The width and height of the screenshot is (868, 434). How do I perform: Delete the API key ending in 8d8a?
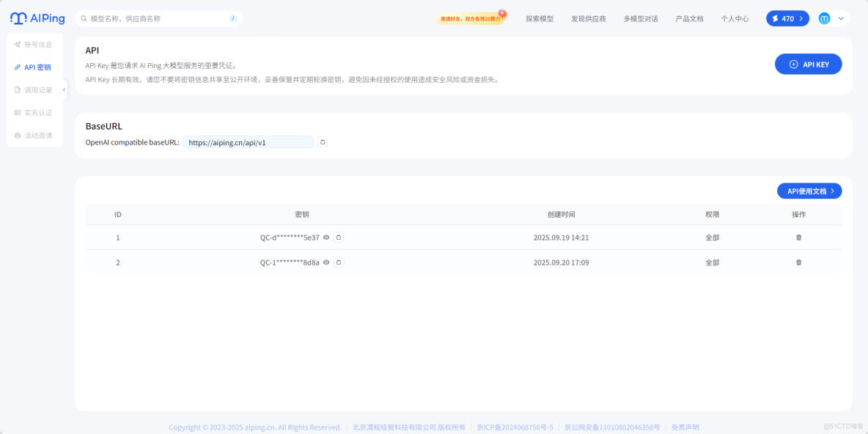[798, 262]
